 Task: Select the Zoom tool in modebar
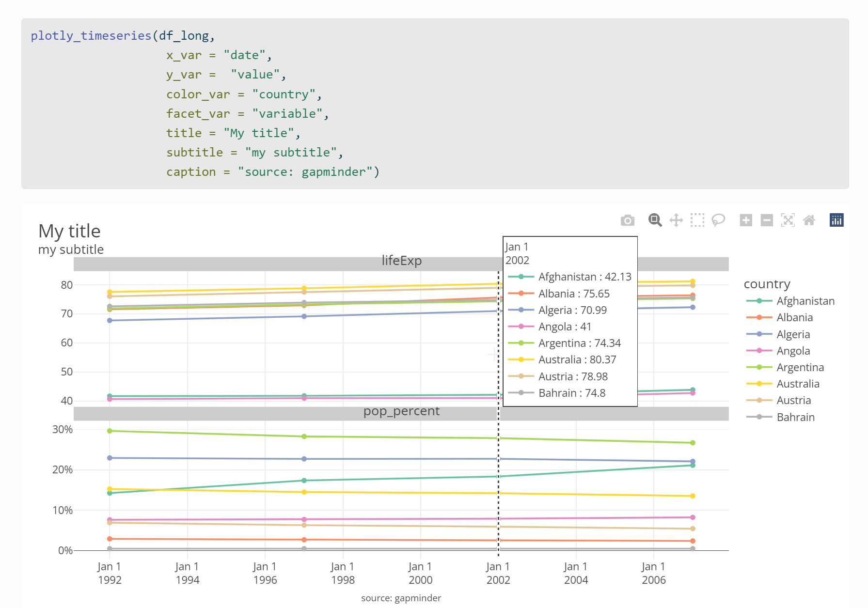[x=655, y=220]
